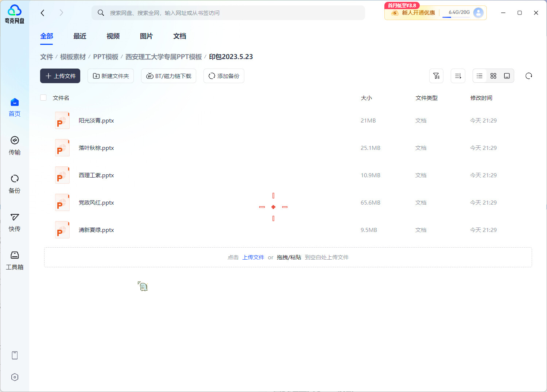Click the search magnifier icon
547x392 pixels.
tap(101, 13)
